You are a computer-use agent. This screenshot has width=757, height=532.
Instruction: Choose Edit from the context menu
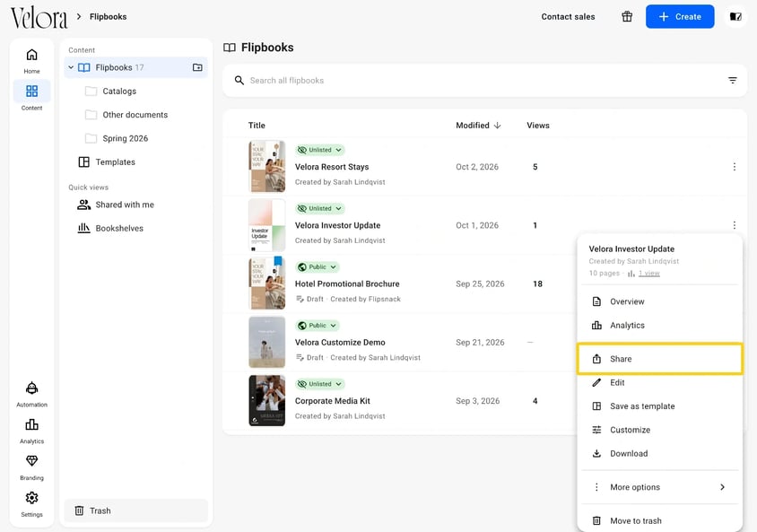tap(659, 382)
